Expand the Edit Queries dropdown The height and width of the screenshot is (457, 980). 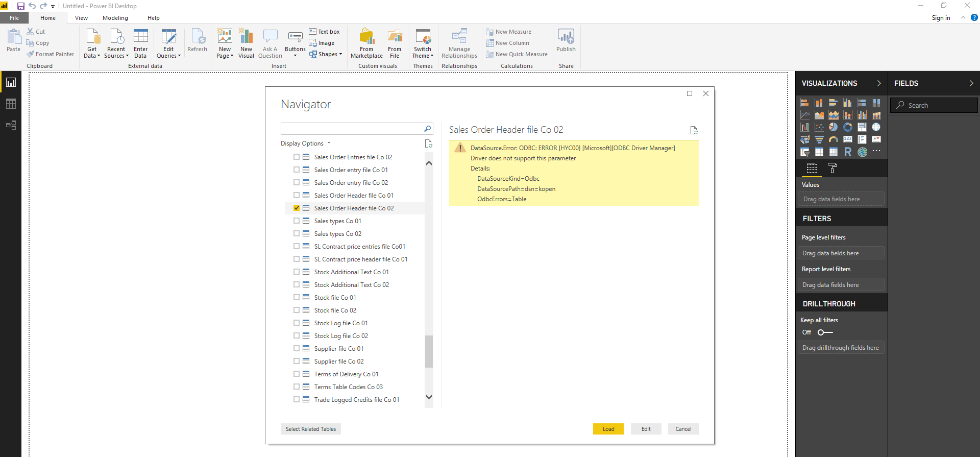[x=168, y=44]
